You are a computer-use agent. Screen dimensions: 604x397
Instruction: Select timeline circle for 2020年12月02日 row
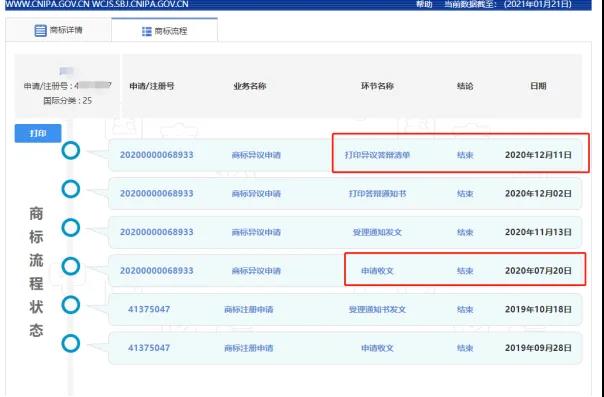[71, 189]
